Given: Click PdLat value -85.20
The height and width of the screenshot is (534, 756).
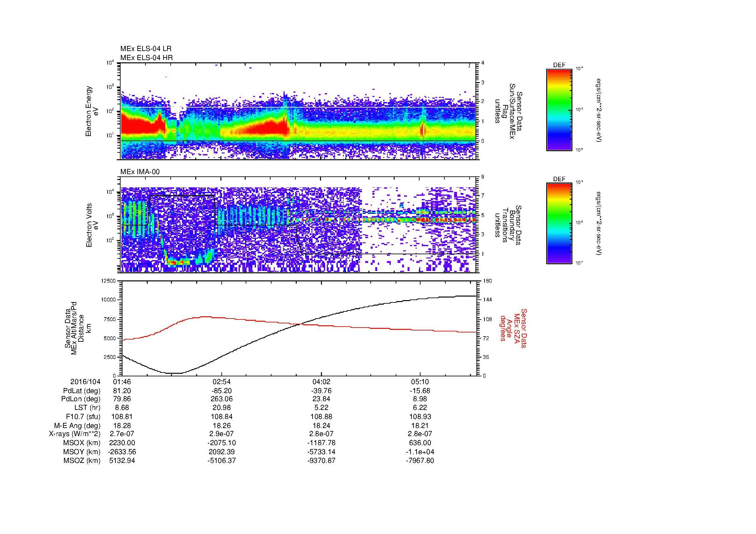Looking at the screenshot, I should pyautogui.click(x=222, y=391).
